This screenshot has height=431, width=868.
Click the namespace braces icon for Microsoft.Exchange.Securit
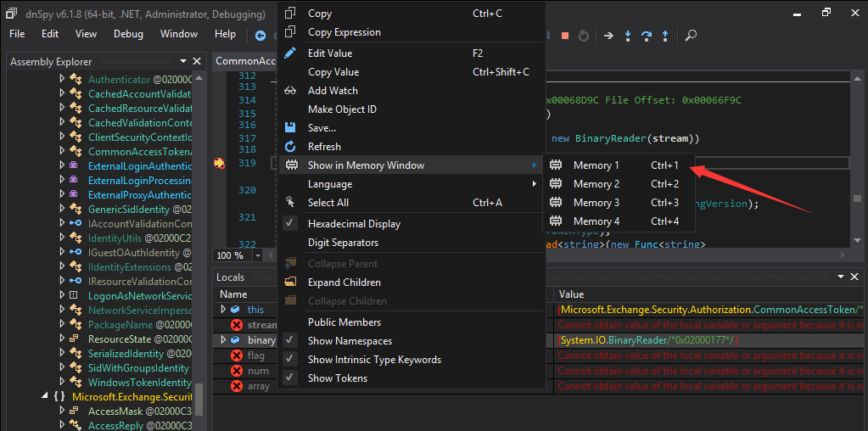59,396
